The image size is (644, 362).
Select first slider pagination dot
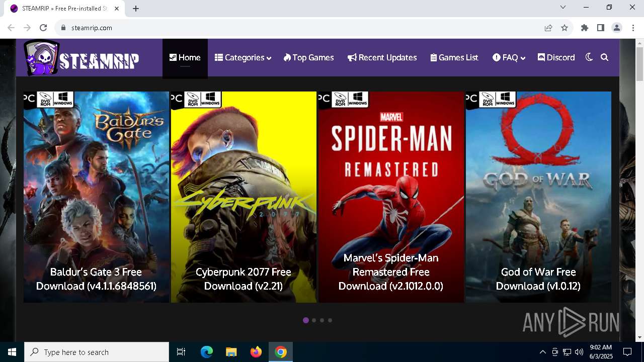point(306,320)
